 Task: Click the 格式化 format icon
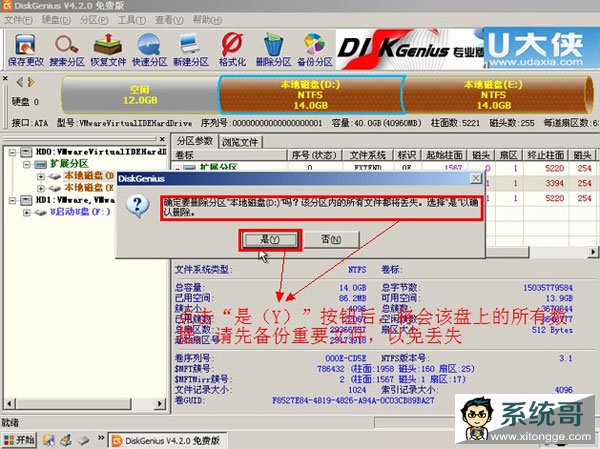[x=232, y=50]
